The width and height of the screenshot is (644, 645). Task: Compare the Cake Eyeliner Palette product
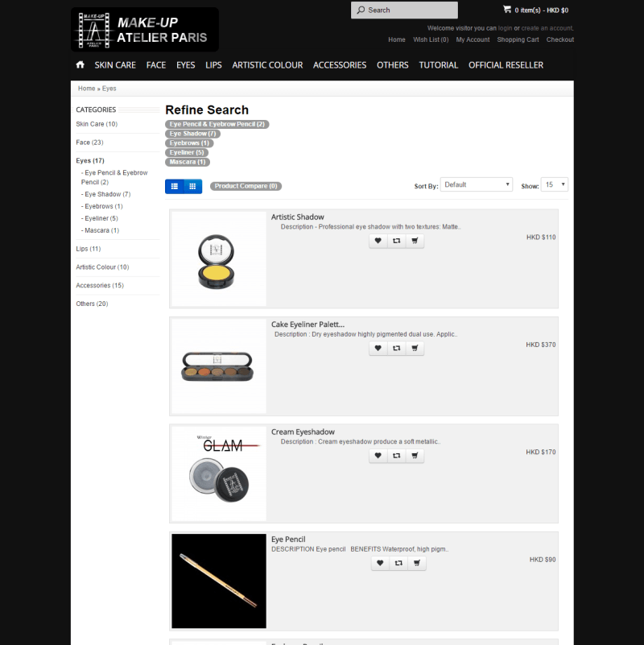tap(396, 348)
